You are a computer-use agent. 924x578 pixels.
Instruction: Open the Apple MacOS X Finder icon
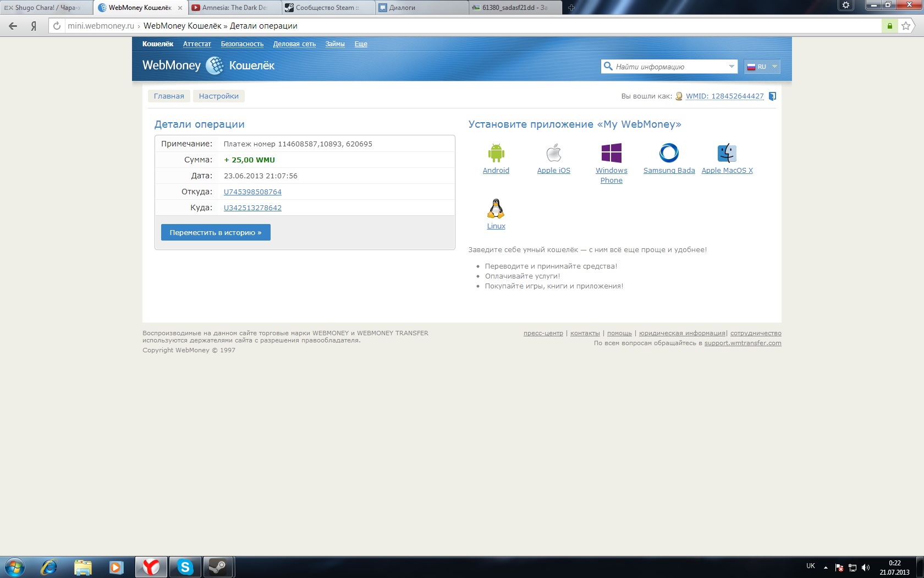(727, 152)
